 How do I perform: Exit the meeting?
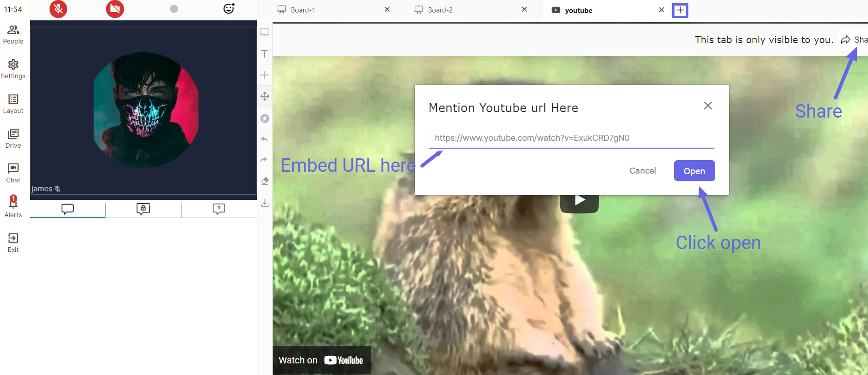(13, 243)
